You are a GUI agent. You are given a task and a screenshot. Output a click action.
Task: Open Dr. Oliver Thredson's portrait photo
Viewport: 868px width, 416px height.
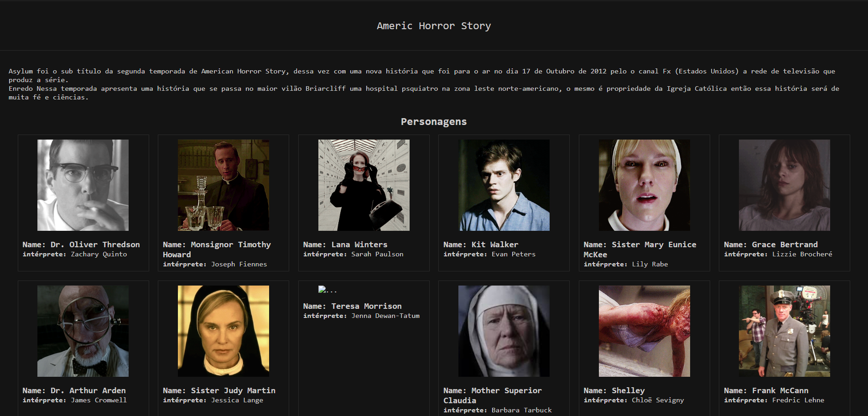pos(83,185)
